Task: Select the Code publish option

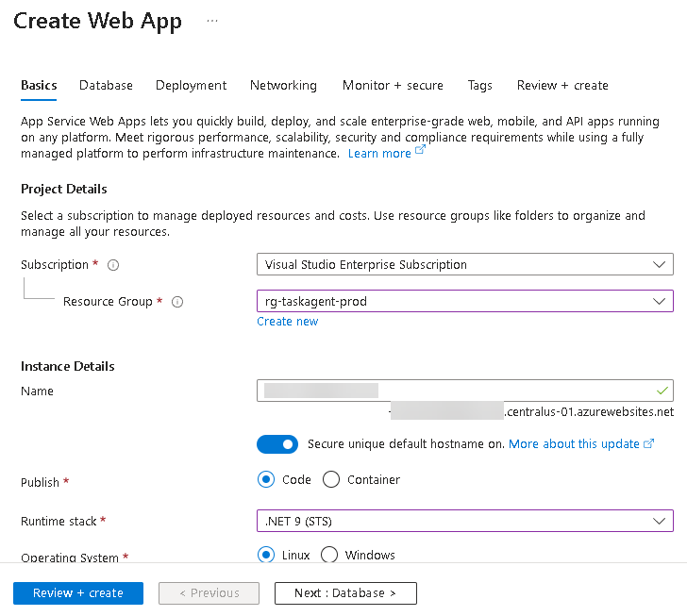Action: click(266, 479)
